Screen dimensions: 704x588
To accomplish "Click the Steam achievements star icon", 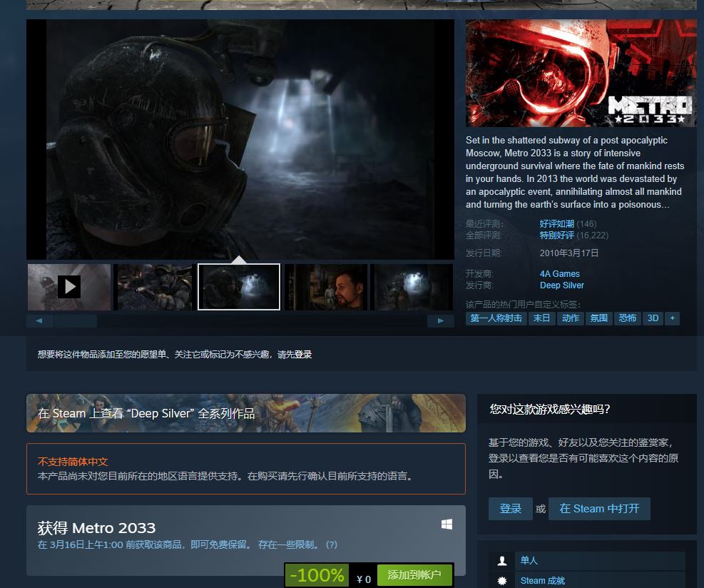I will tap(502, 581).
